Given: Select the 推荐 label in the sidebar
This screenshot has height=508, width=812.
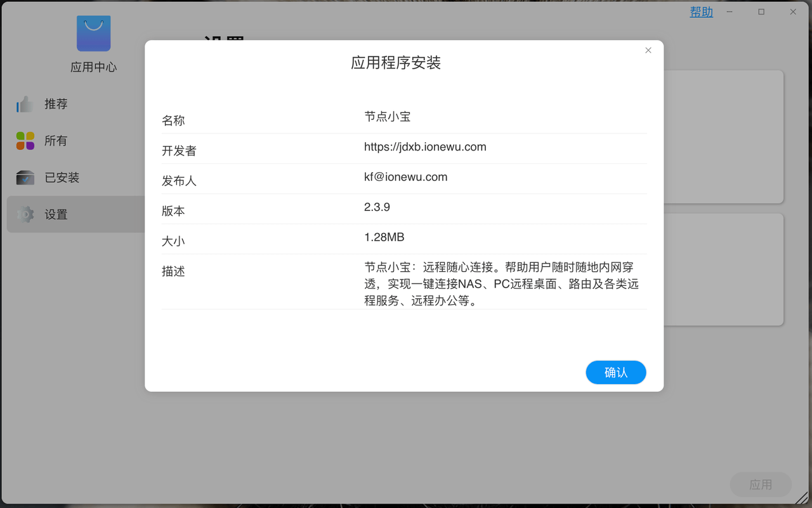Looking at the screenshot, I should tap(56, 104).
